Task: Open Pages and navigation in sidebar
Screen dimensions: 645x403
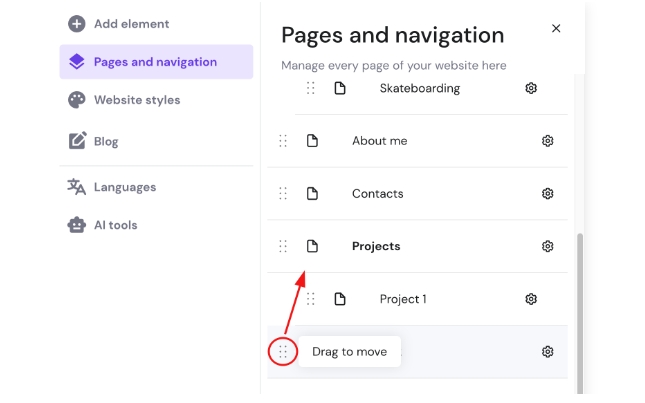Action: 156,62
